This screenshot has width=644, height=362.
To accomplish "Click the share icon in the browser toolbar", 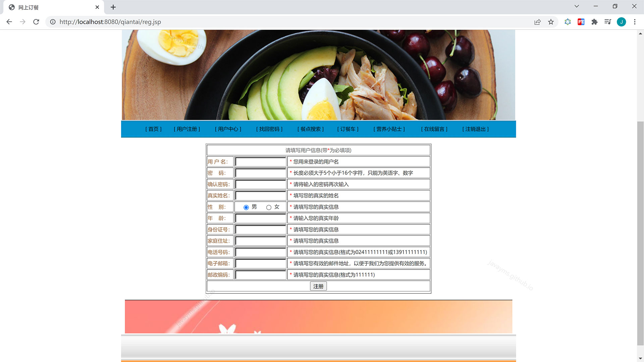I will (537, 22).
